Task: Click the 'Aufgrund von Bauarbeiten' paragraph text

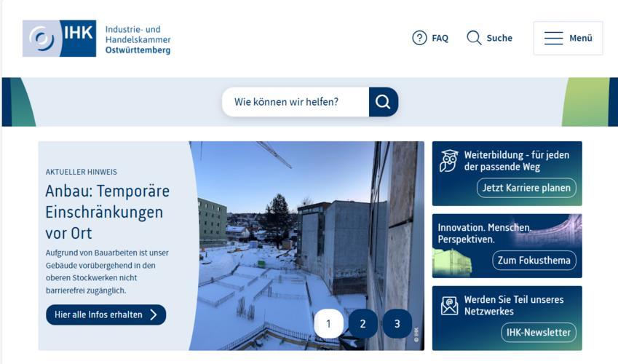Action: coord(107,272)
